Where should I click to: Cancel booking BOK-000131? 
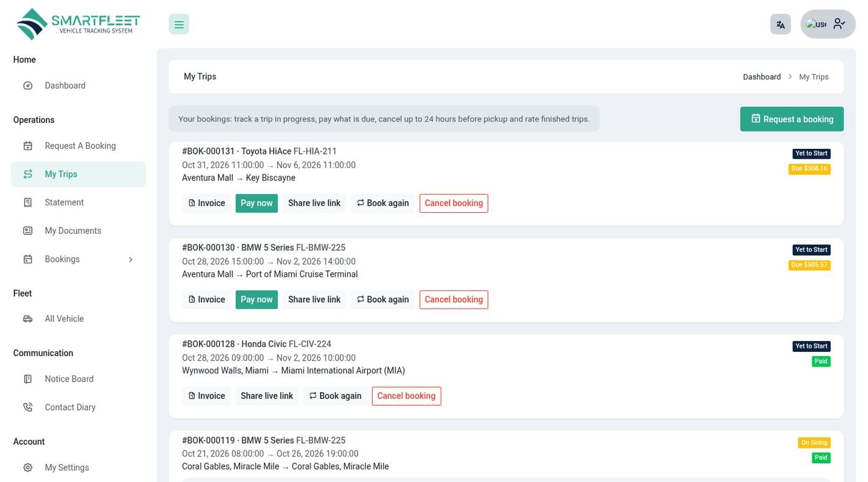(x=454, y=203)
